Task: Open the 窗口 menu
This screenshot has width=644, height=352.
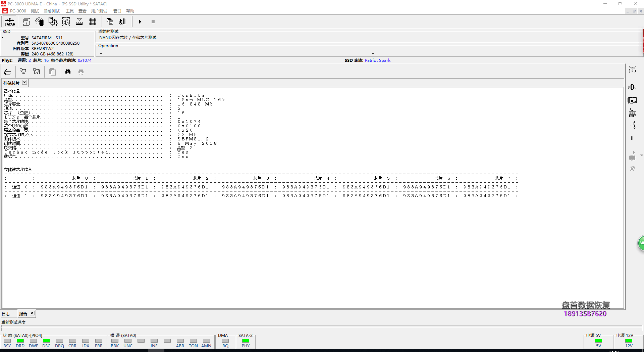Action: pos(117,11)
